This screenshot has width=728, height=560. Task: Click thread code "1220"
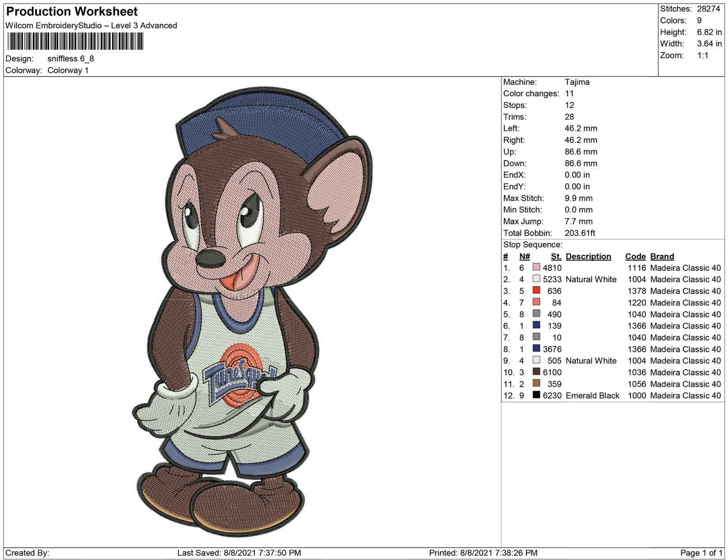click(x=637, y=303)
